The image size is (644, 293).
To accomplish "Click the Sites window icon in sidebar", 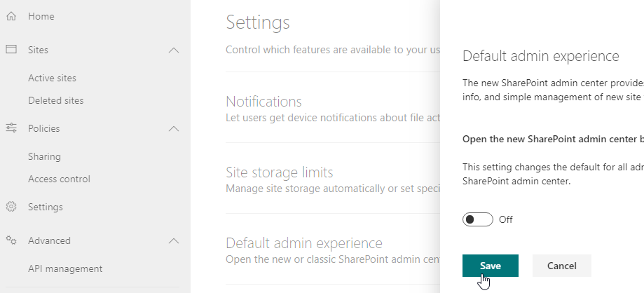I will [11, 50].
